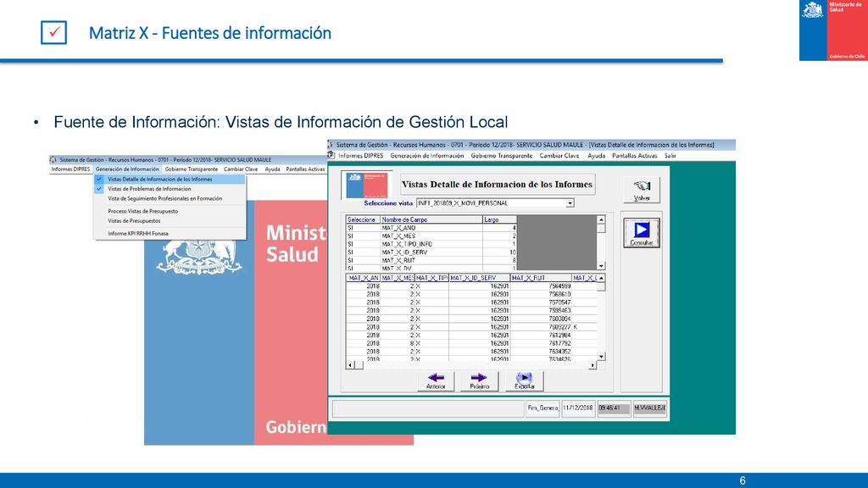868x488 pixels.
Task: Open Cambiar Clave menu in right window
Action: coord(559,156)
